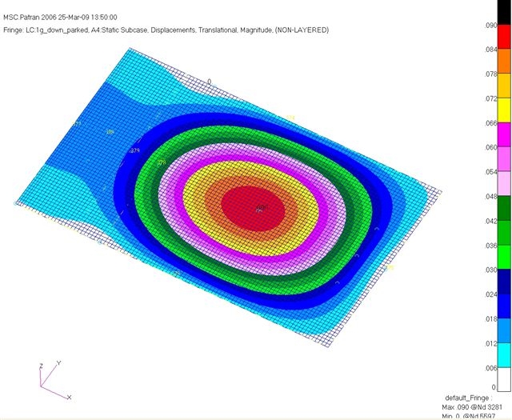Click the navy legend swatch below .030
512x420 pixels.
[x=504, y=282]
